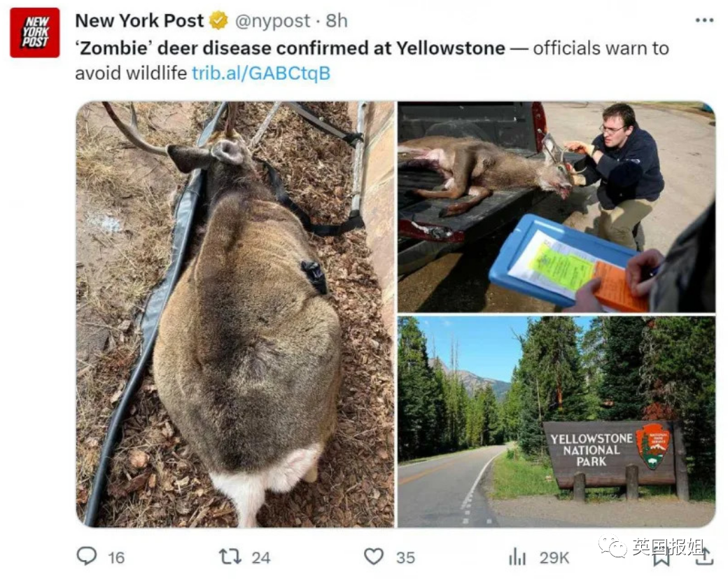Viewport: 728px width, 579px height.
Task: Retweet the New York Post tweet
Action: coord(230,557)
